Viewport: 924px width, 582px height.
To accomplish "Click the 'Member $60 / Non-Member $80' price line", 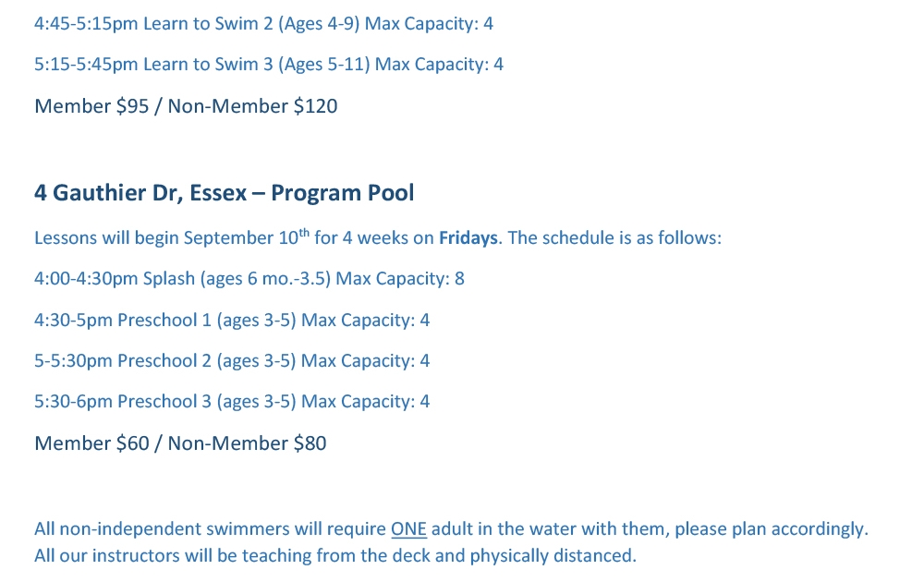I will 180,443.
